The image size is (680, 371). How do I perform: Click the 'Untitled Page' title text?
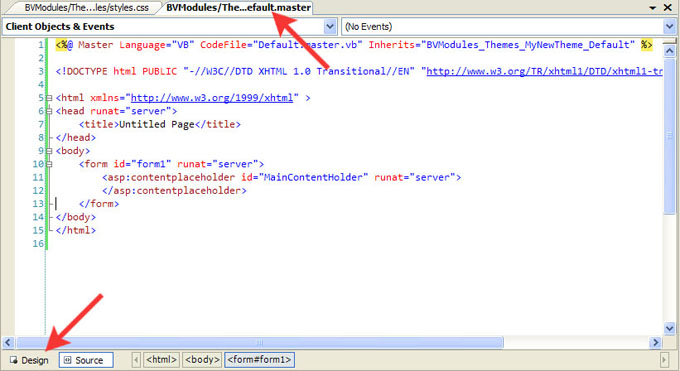[157, 125]
